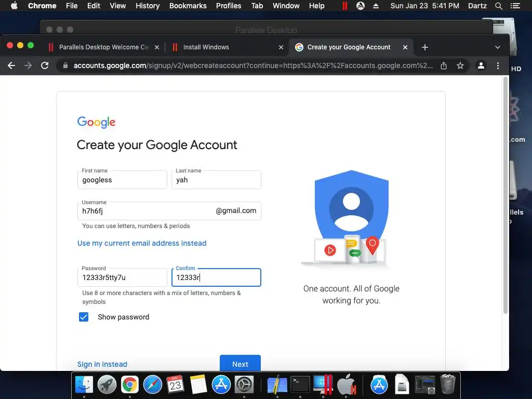Screen dimensions: 532x399
Task: Open Finder from the Dock
Action: click(84, 385)
